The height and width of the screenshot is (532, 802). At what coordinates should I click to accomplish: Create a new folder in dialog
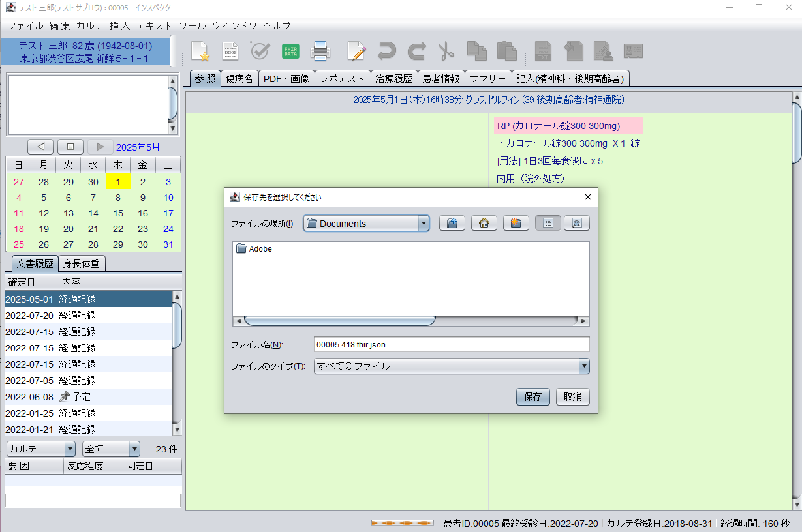coord(516,223)
